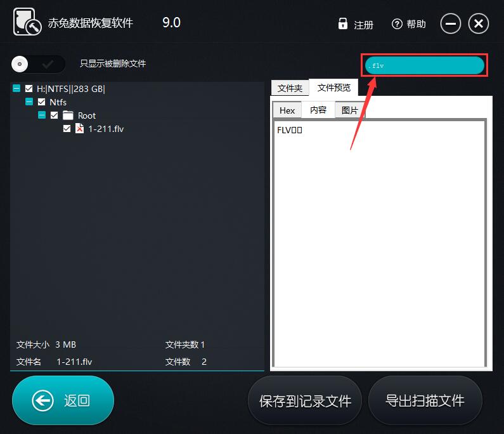Screen dimensions: 504x434
Task: Click the 返回 back button
Action: 63,400
